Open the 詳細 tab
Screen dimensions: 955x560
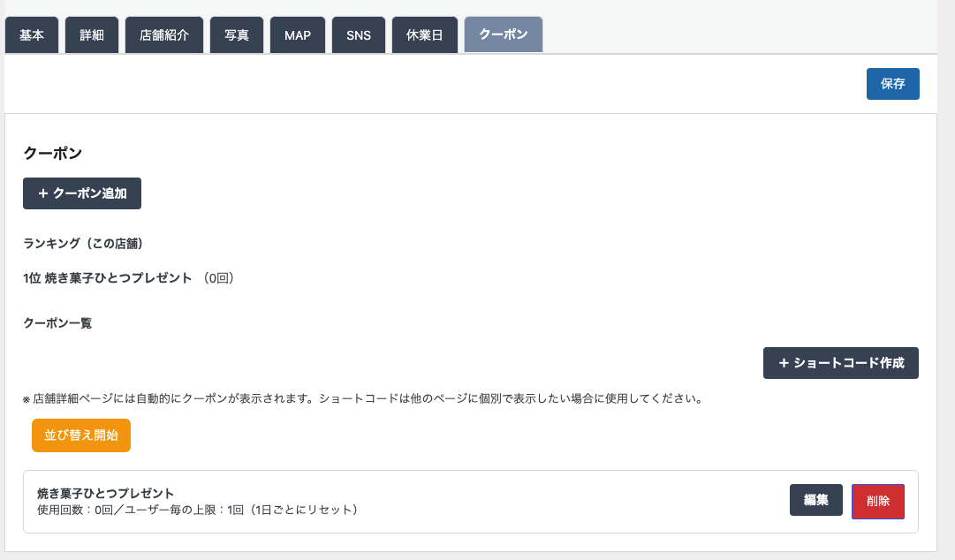(92, 35)
